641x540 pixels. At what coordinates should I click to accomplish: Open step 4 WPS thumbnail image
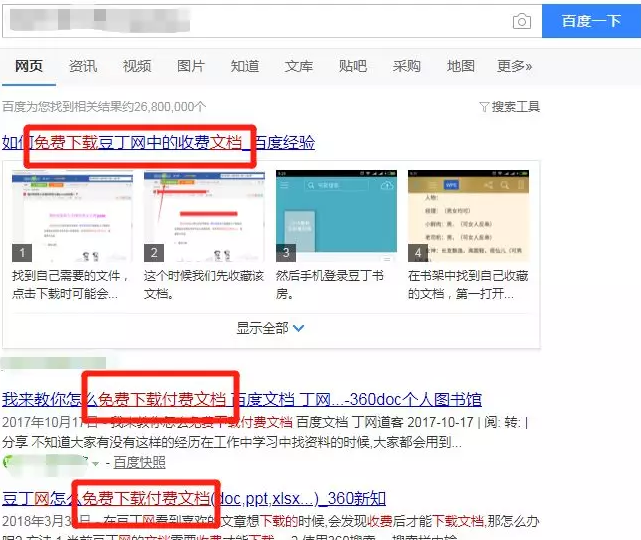(468, 216)
